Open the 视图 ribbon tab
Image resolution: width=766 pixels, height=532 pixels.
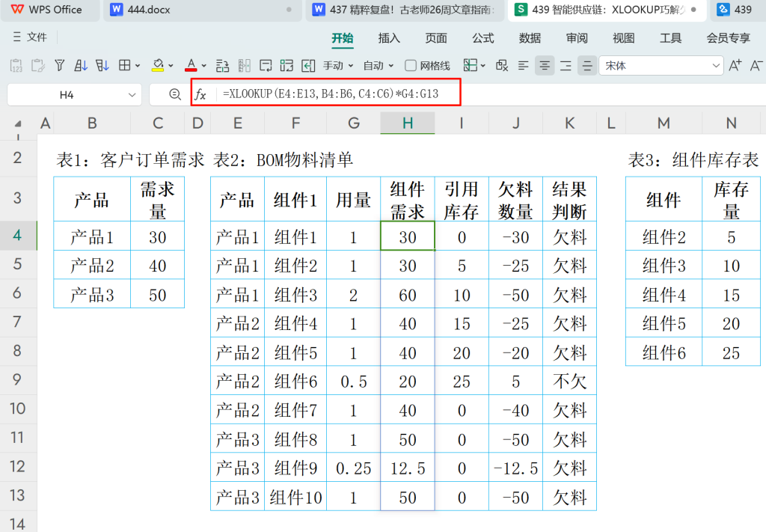pos(624,38)
